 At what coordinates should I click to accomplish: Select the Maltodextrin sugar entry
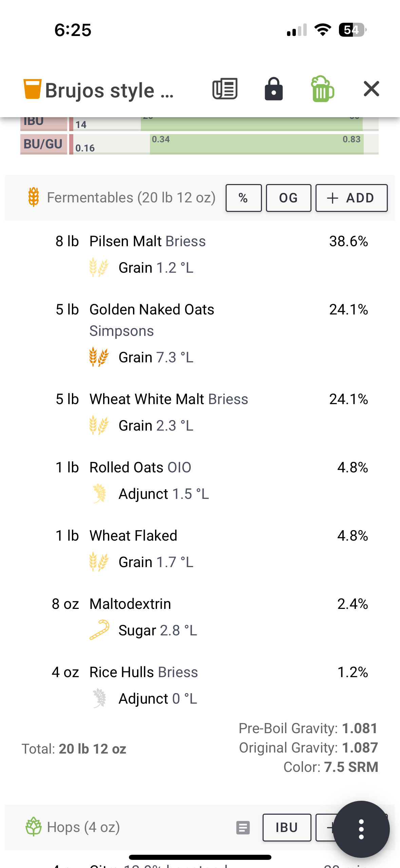[x=200, y=617]
